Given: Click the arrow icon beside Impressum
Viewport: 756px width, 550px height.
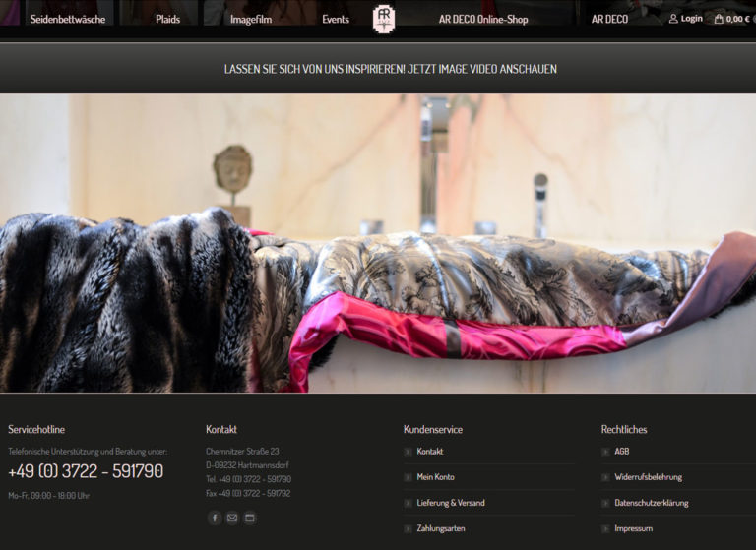Looking at the screenshot, I should pyautogui.click(x=605, y=528).
